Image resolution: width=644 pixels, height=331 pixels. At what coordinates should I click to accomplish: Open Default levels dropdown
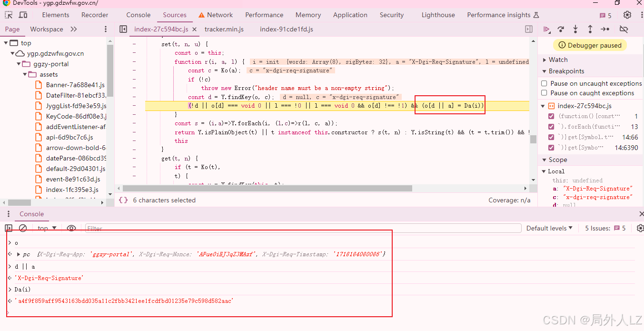[549, 228]
